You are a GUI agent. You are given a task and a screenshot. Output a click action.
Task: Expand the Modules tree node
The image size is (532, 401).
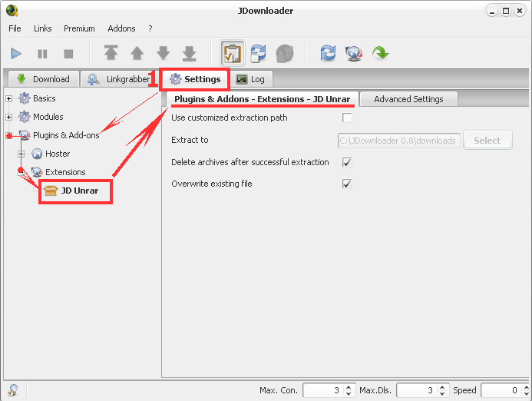click(x=8, y=117)
